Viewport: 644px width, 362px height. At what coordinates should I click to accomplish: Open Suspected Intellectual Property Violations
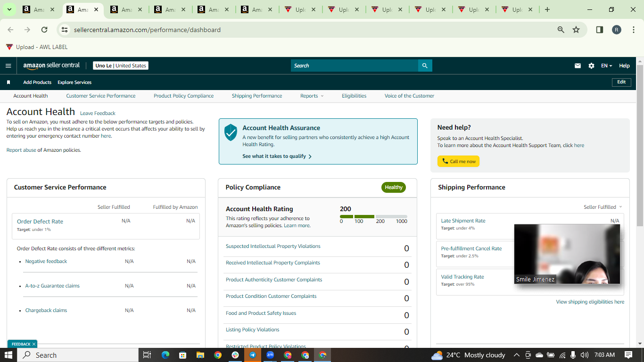point(273,246)
